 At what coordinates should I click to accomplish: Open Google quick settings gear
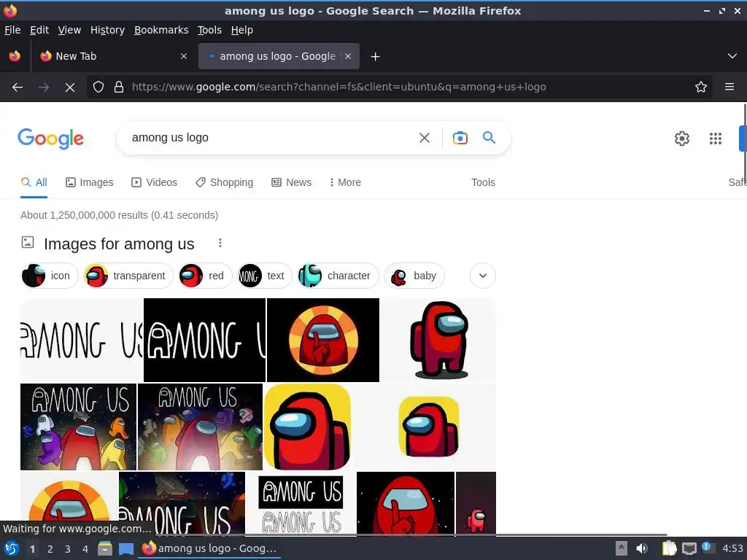click(682, 139)
